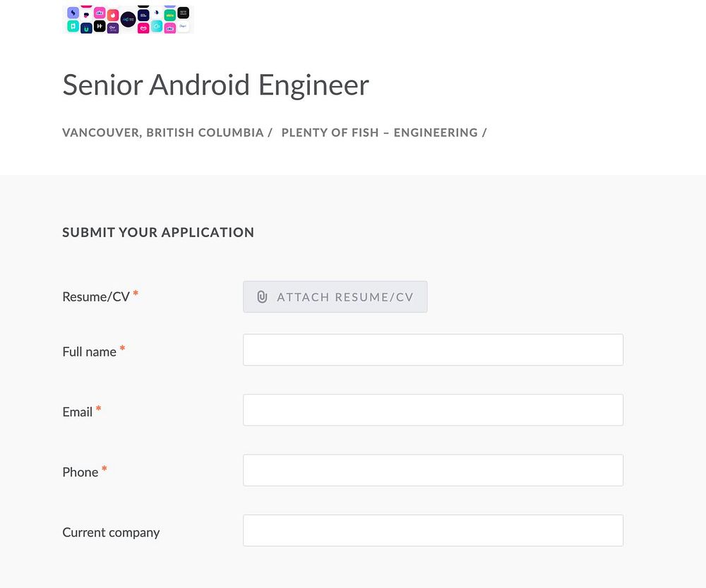Click the orange Tinder flame icon in the header logo

[x=113, y=15]
